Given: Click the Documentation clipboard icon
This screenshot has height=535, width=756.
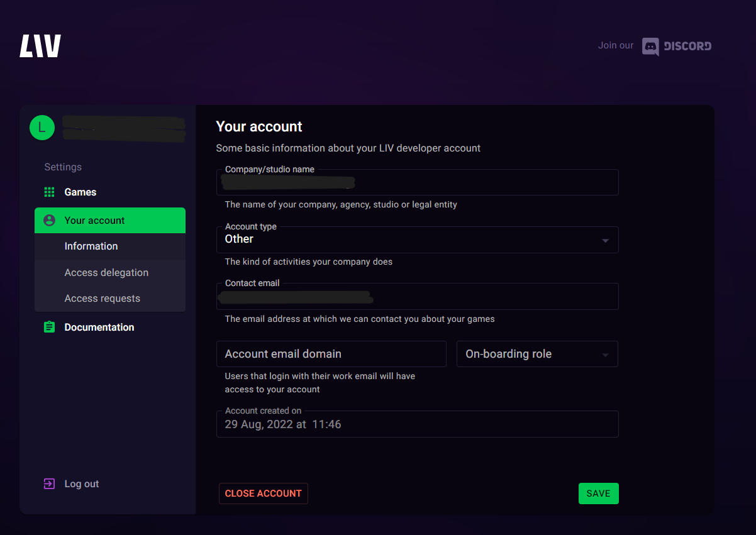Looking at the screenshot, I should point(49,328).
